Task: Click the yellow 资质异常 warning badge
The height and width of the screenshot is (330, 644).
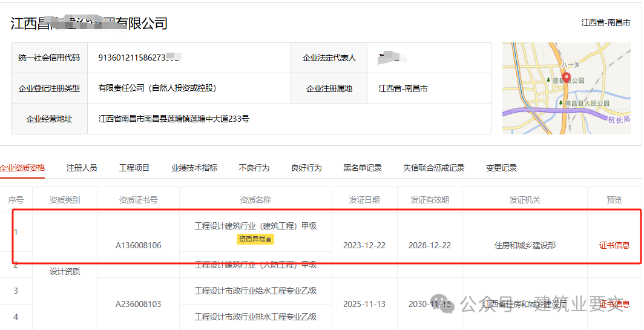Action: coord(255,239)
